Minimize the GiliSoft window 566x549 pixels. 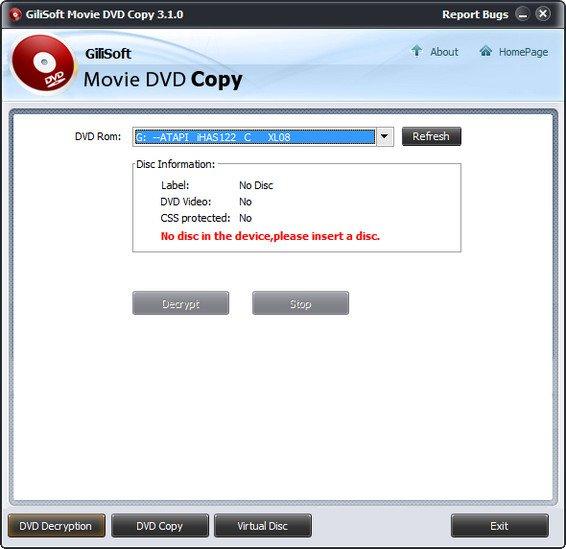click(x=522, y=14)
